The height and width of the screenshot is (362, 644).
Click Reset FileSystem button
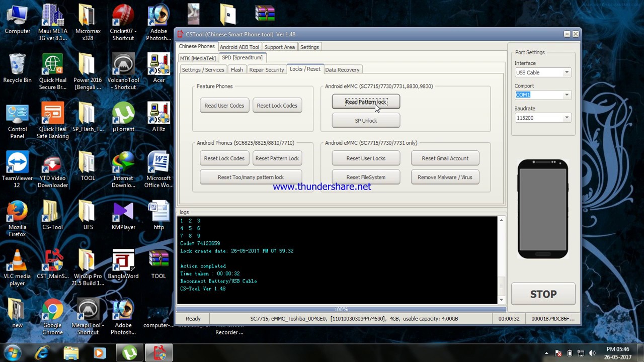pos(366,177)
